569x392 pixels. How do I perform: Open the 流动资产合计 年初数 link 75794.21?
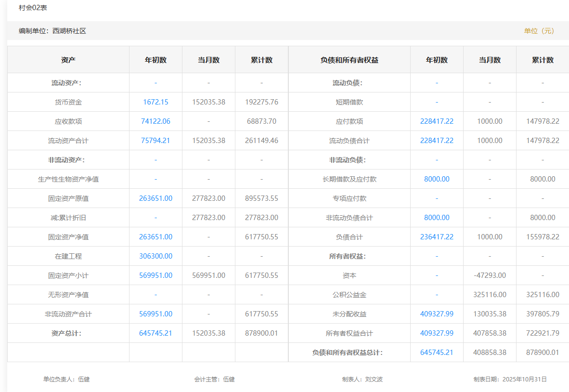[x=155, y=141]
